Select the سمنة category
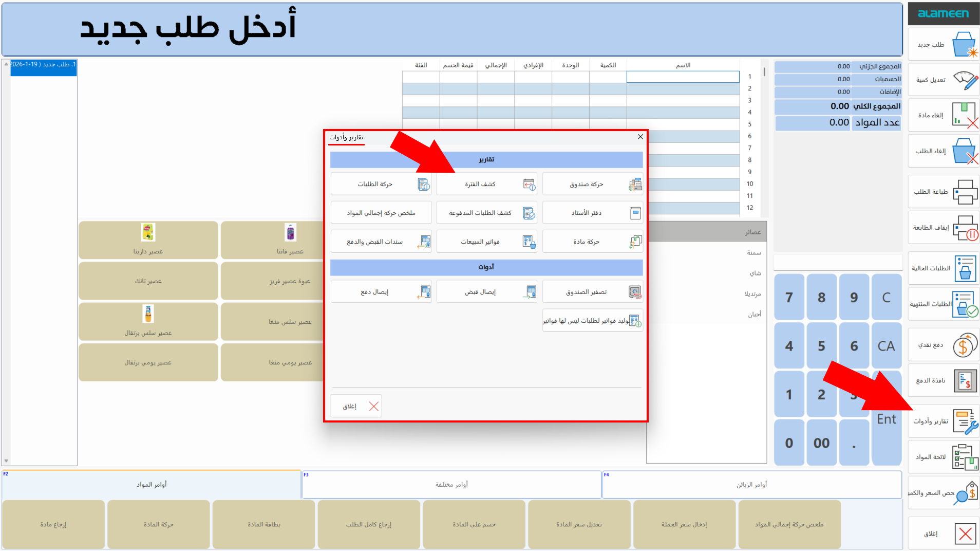Viewport: 980px width, 551px height. pyautogui.click(x=707, y=253)
